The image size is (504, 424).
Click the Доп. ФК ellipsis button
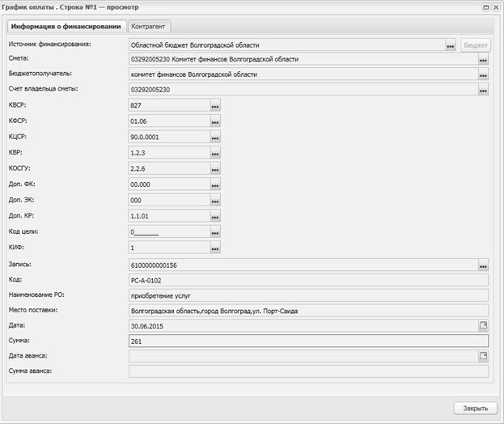215,184
